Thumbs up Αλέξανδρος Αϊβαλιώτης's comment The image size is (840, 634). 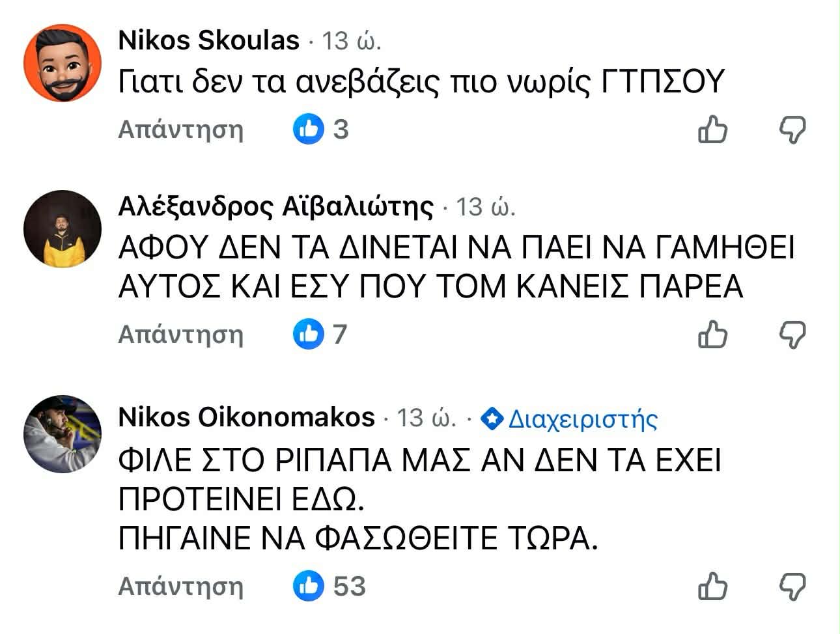coord(712,335)
